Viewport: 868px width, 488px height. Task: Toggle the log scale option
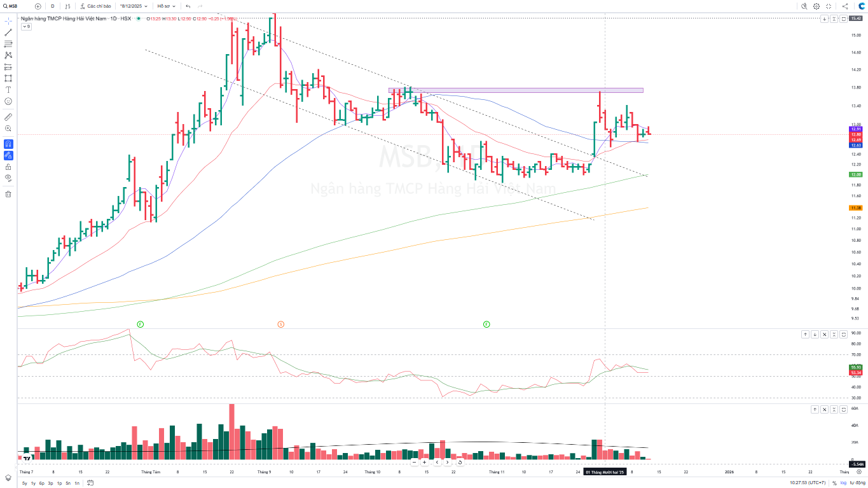(x=843, y=483)
